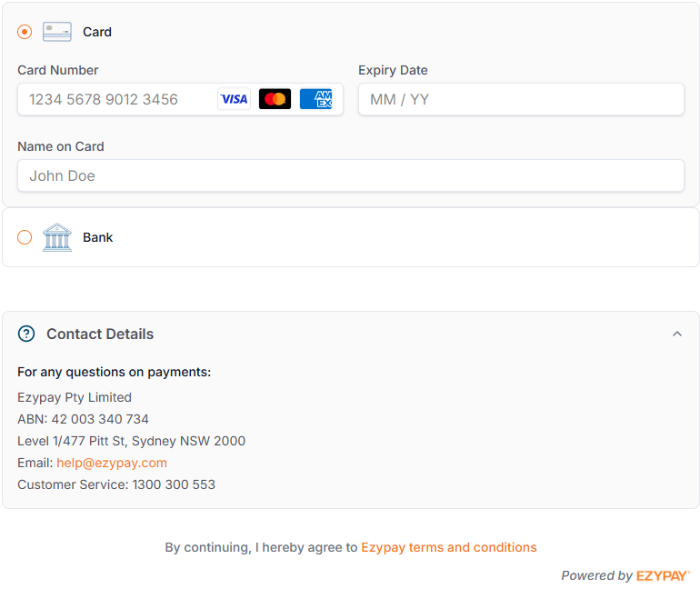The height and width of the screenshot is (589, 700).
Task: Click the bank building icon
Action: tap(57, 237)
